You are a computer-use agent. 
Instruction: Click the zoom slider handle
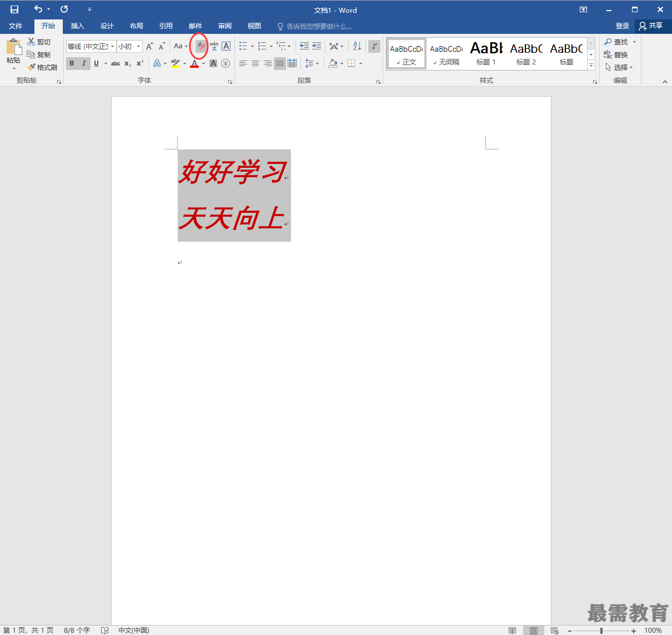pos(601,631)
